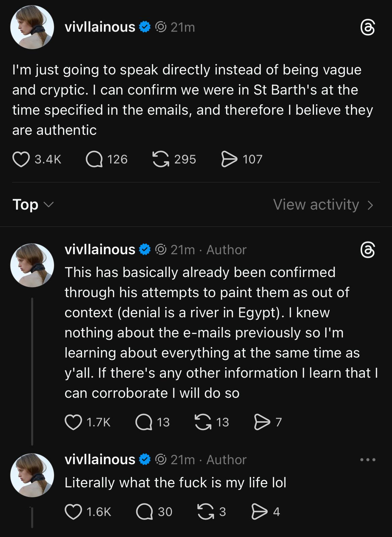This screenshot has width=392, height=537.
Task: Like the reply with 1.6K likes
Action: tap(73, 512)
